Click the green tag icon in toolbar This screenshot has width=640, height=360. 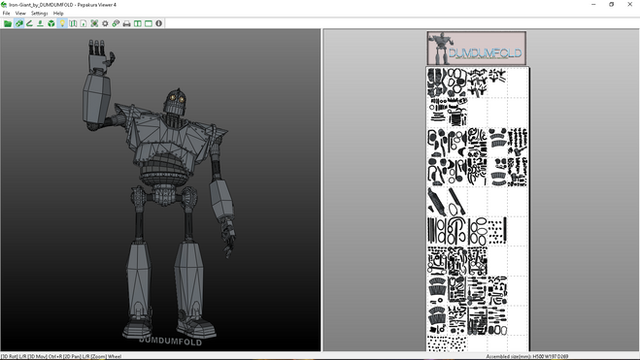click(x=116, y=24)
